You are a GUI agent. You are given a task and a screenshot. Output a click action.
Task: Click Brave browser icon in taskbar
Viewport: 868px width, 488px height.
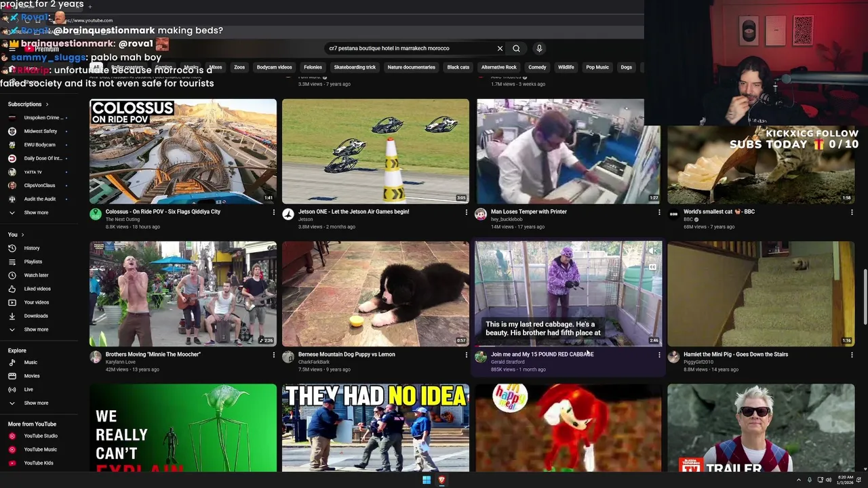[x=441, y=480]
